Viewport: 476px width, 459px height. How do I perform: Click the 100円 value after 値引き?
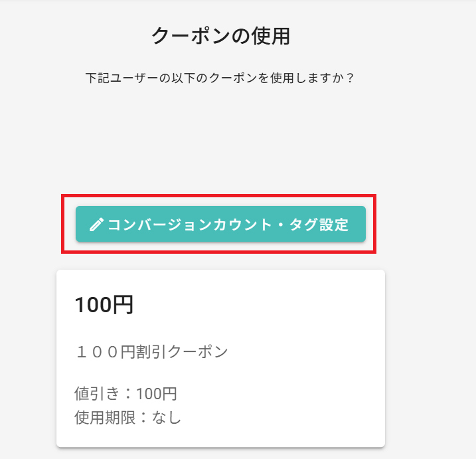[x=157, y=394]
